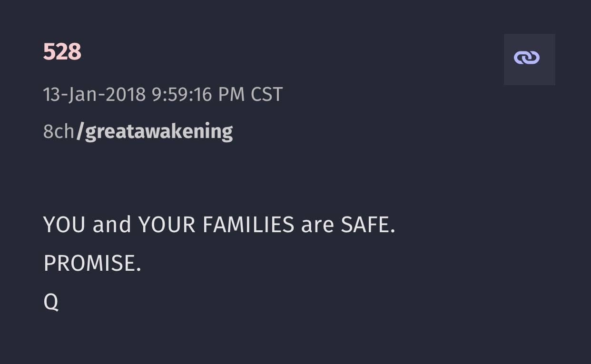Click the word YOUR in the message
591x364 pixels.
[167, 225]
